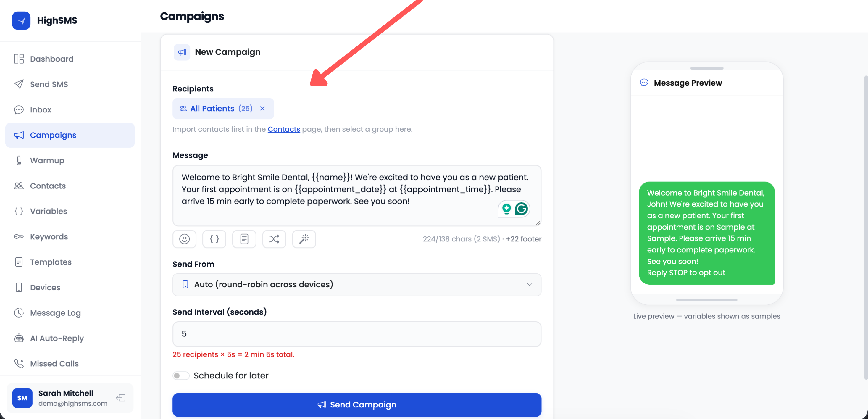
Task: Open the Send From device dropdown
Action: 356,284
